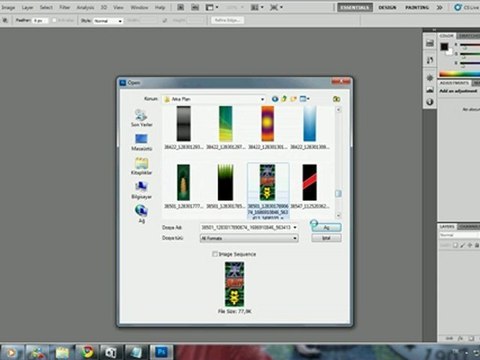480x360 pixels.
Task: Click the Up One Level folder icon
Action: pos(284,99)
